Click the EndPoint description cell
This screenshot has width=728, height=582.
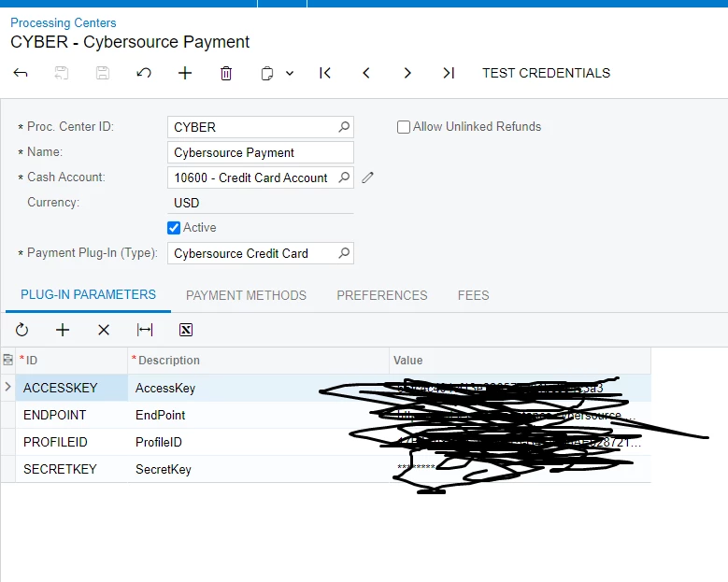(258, 415)
